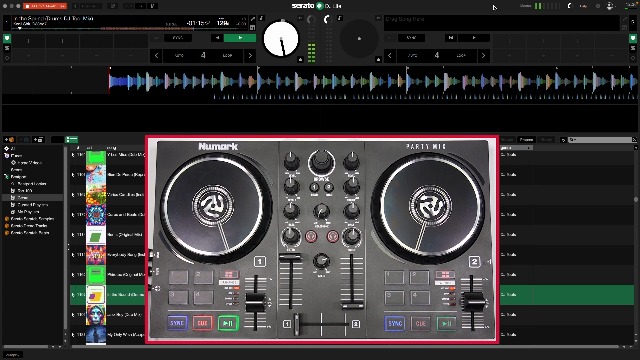
Task: Open the Help menu in the top bar
Action: (584, 6)
